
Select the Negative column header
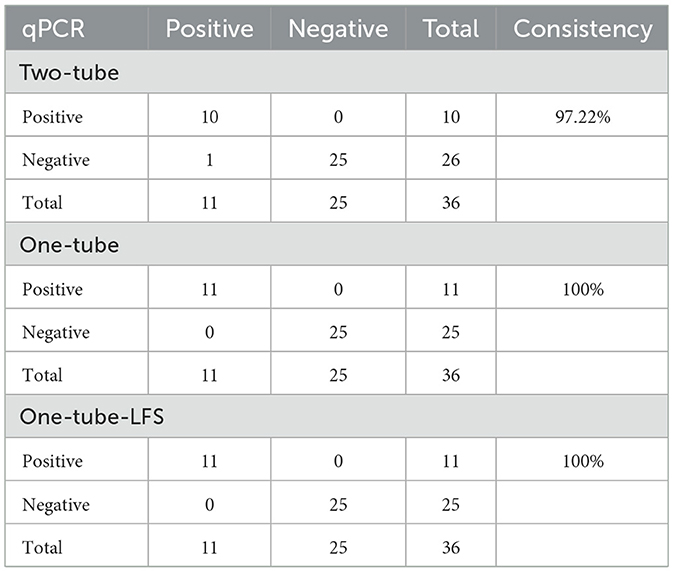[338, 30]
